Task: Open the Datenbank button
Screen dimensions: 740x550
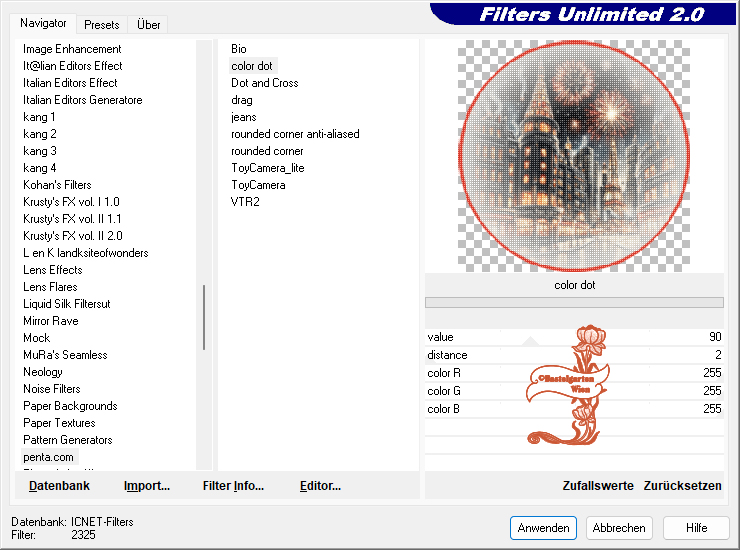Action: pyautogui.click(x=59, y=486)
